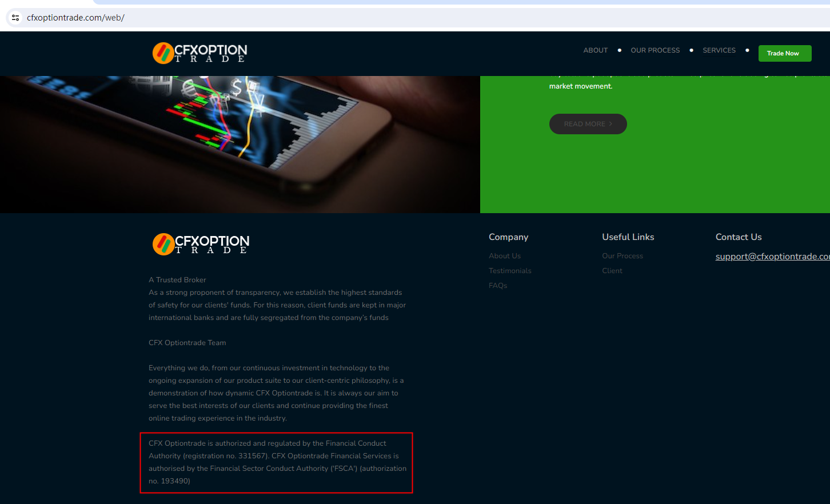Screen dimensions: 830x504
Task: Open the Testimonials footer link
Action: point(510,271)
